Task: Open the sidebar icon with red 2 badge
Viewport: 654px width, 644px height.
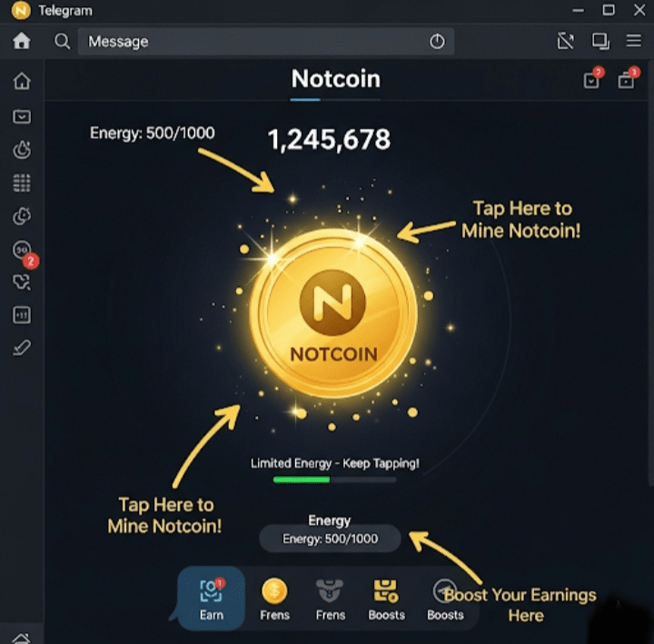Action: point(23,252)
